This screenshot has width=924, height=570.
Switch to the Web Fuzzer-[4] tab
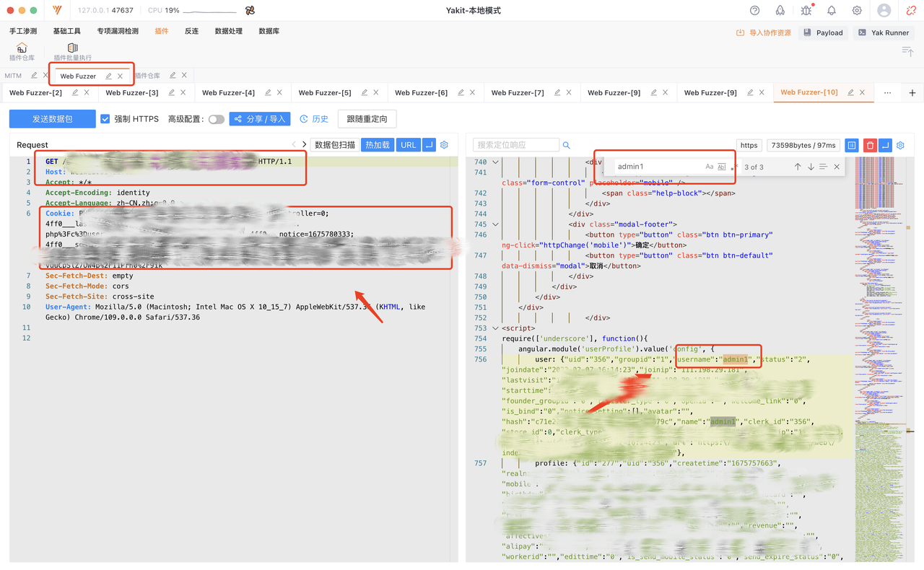(228, 92)
